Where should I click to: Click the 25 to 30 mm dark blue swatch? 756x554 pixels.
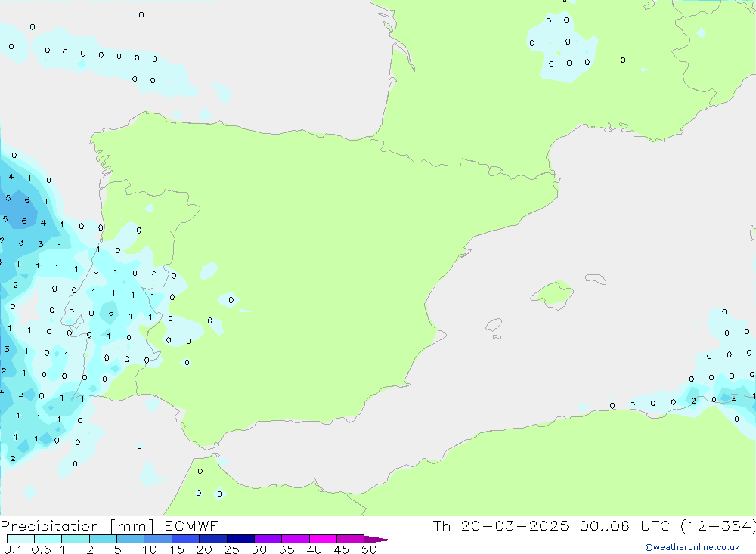coord(240,539)
